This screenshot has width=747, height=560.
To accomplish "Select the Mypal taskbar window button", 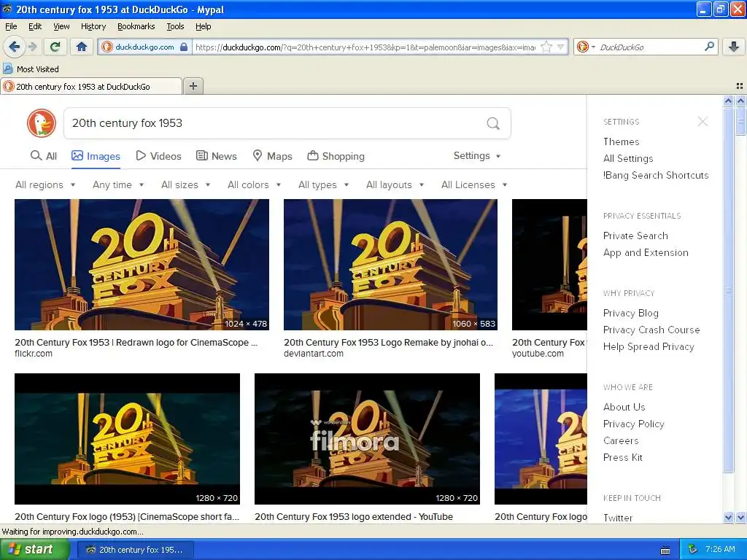I will tap(135, 550).
